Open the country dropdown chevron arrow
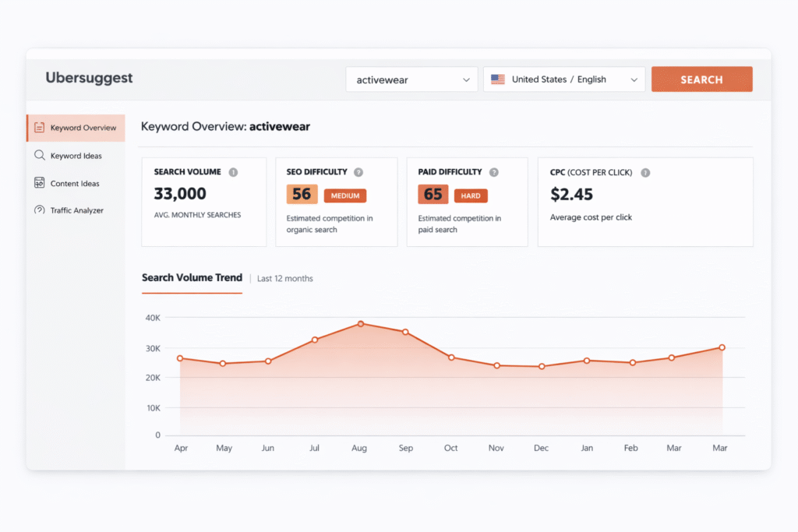 tap(635, 79)
